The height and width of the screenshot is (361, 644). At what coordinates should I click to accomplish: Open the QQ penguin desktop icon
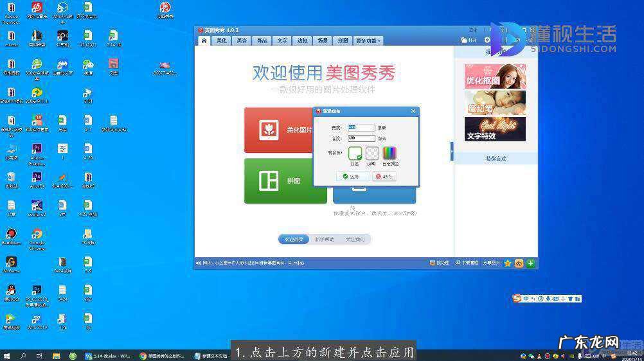[11, 294]
